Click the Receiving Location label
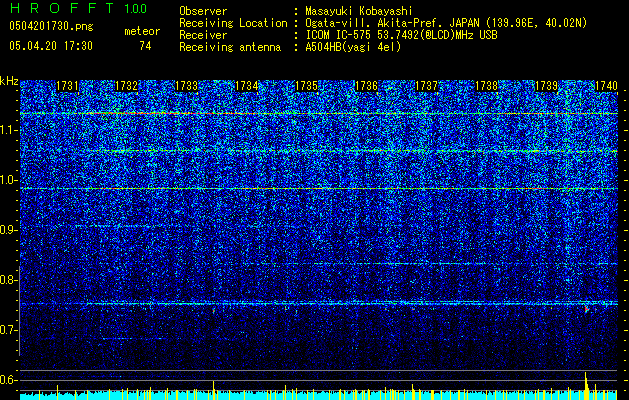The image size is (629, 400). pos(233,23)
